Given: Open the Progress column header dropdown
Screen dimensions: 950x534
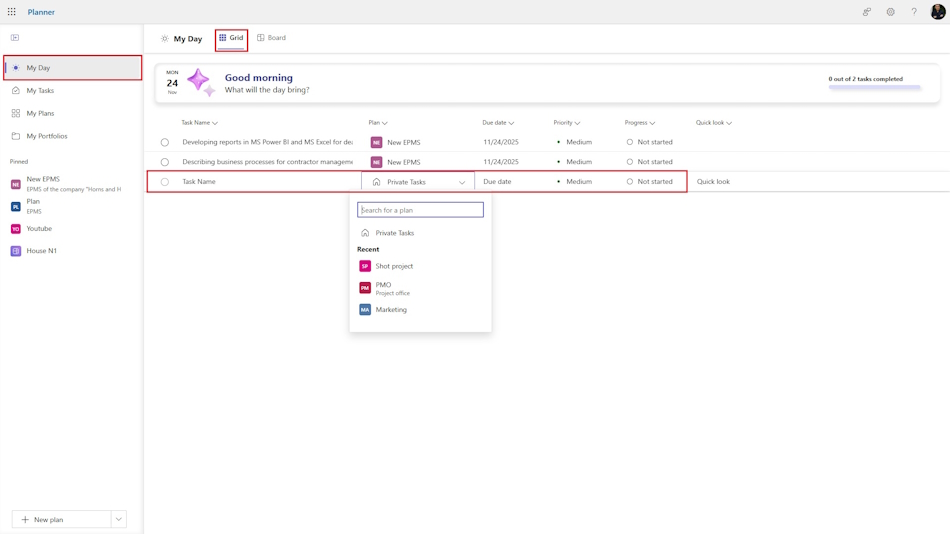Looking at the screenshot, I should [652, 123].
